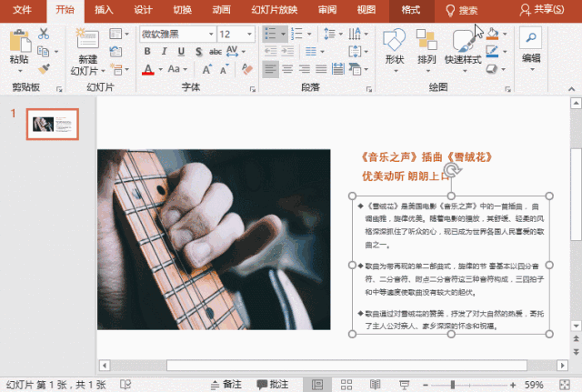Click the Paste clipboard icon
The height and width of the screenshot is (392, 582).
[x=18, y=41]
